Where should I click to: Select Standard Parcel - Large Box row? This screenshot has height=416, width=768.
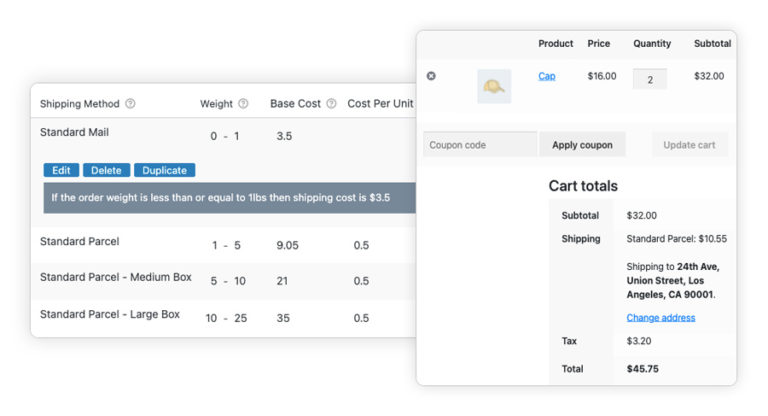[x=110, y=314]
